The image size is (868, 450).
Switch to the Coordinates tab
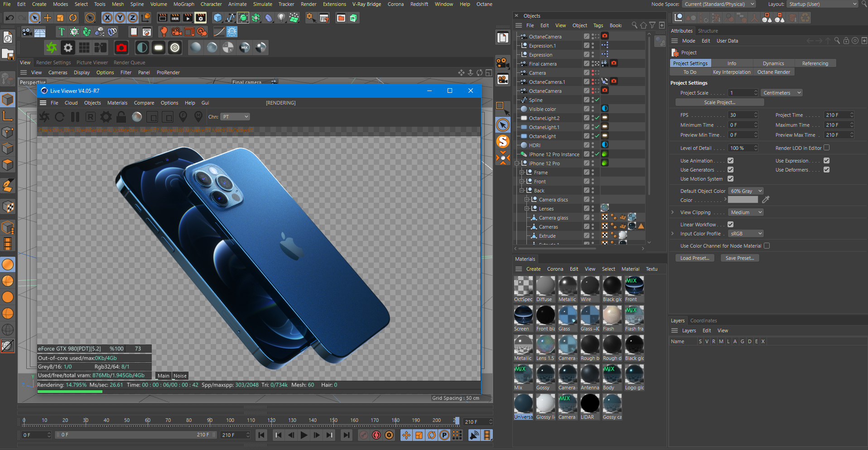coord(704,321)
